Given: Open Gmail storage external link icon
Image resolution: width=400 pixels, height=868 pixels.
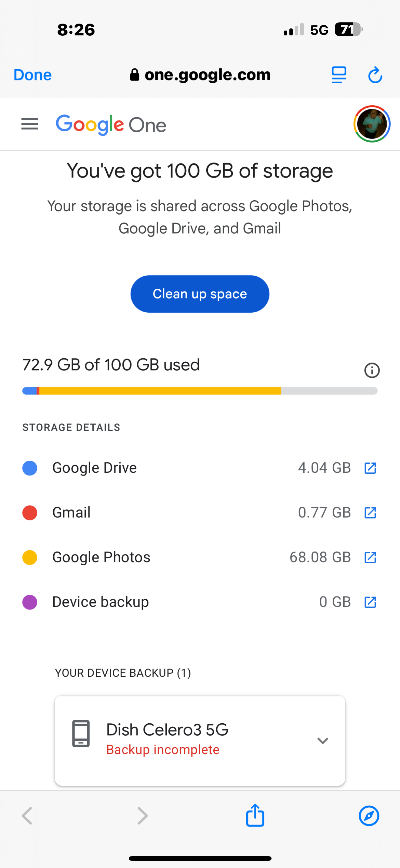Looking at the screenshot, I should coord(370,512).
